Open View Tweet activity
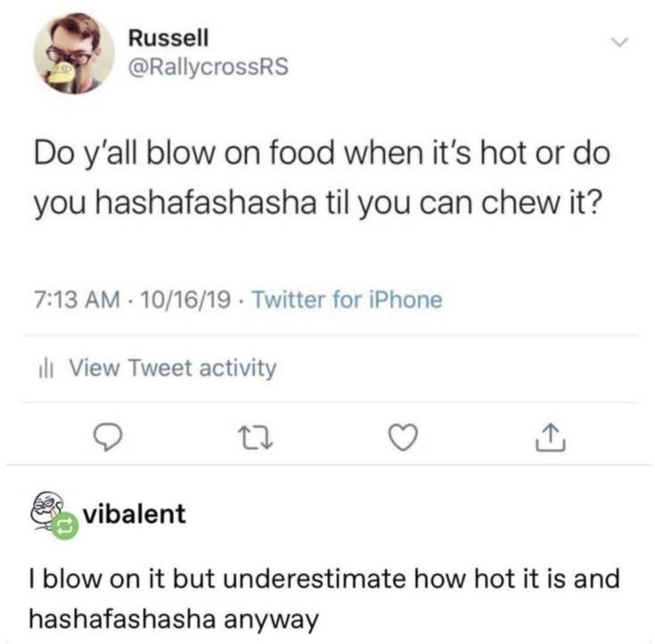The image size is (655, 644). point(172,368)
